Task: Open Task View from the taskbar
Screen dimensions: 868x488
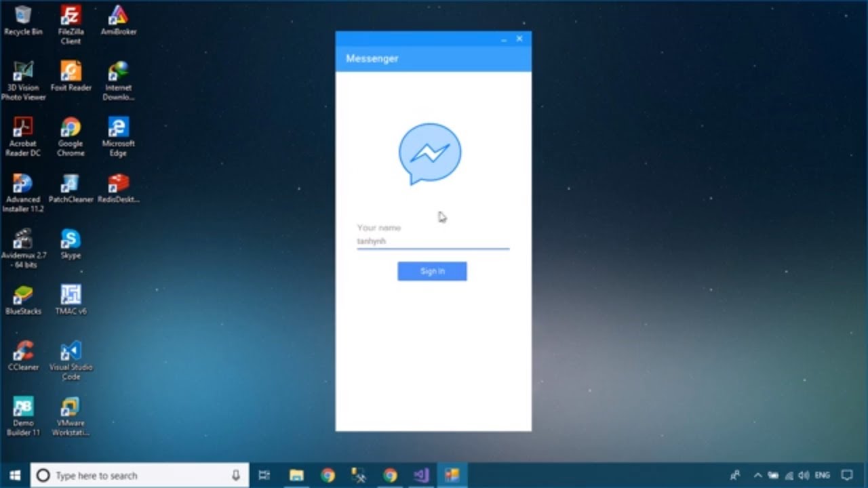Action: coord(264,475)
